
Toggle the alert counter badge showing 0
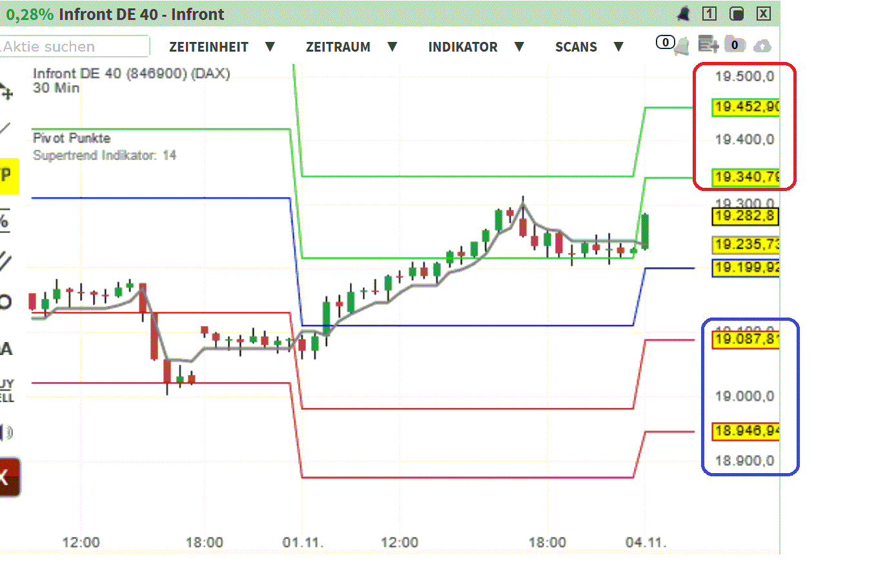pyautogui.click(x=664, y=41)
